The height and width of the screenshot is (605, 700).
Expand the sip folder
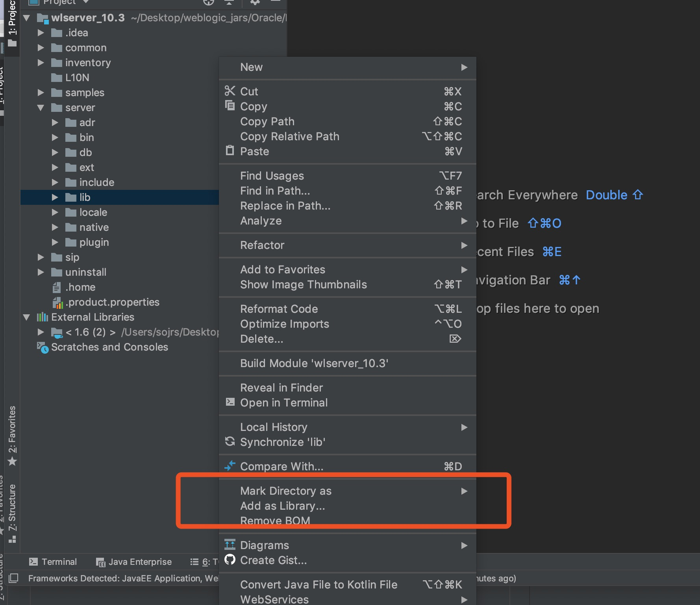click(41, 257)
